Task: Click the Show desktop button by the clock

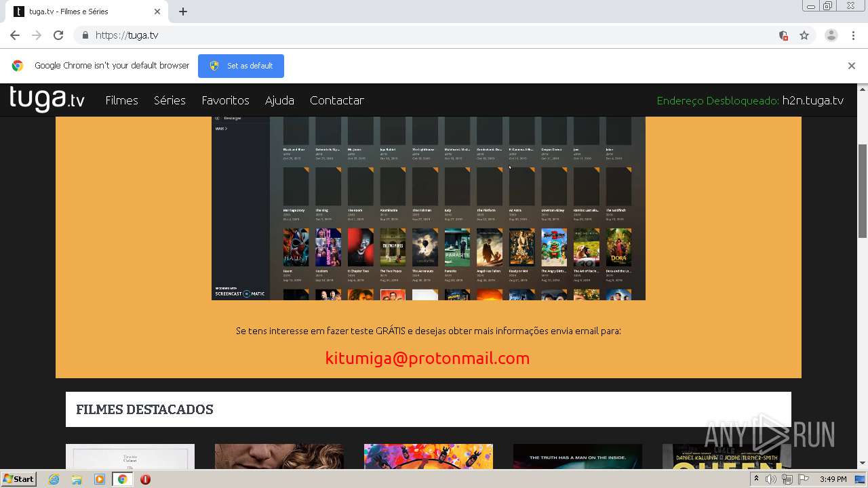Action: [x=861, y=479]
